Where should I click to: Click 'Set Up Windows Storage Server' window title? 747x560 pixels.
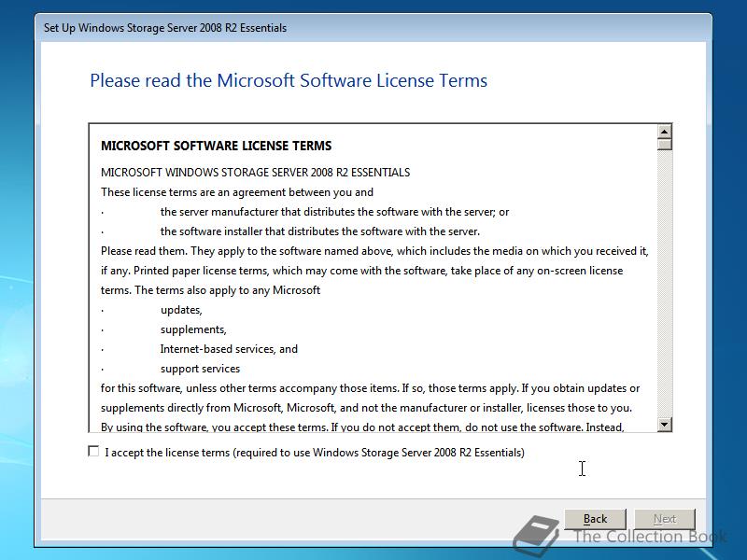pyautogui.click(x=165, y=28)
